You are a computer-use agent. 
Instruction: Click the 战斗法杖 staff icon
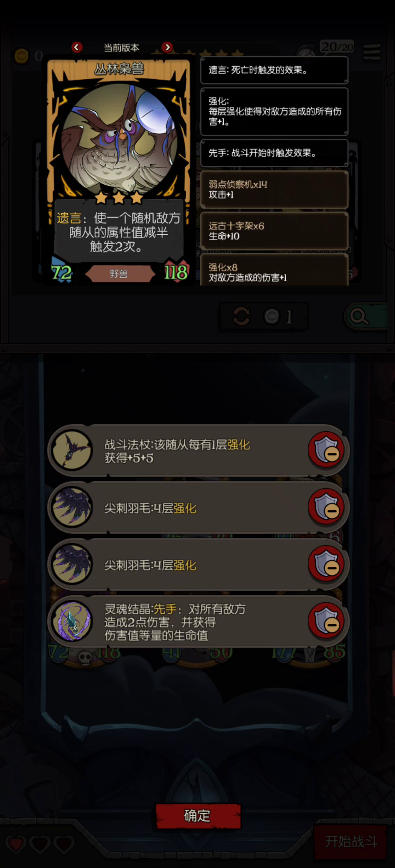72,450
